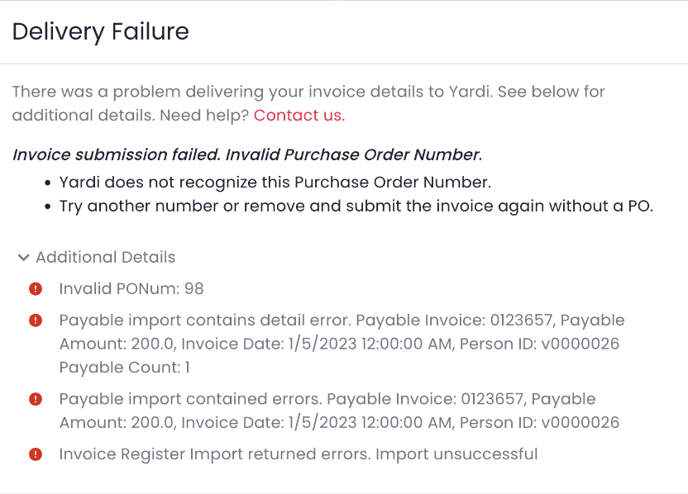Select the Yardi does not recognize bullet

click(275, 183)
